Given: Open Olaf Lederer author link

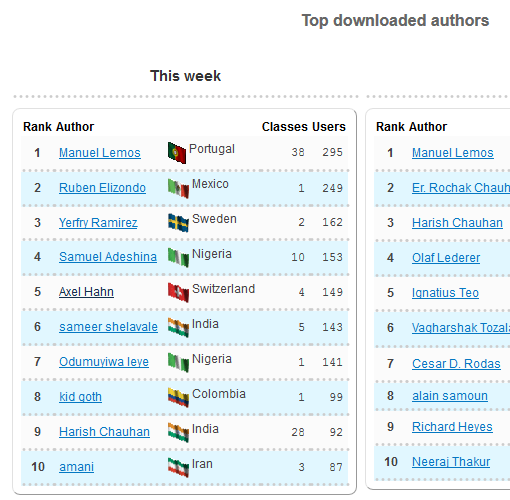Looking at the screenshot, I should coord(446,258).
